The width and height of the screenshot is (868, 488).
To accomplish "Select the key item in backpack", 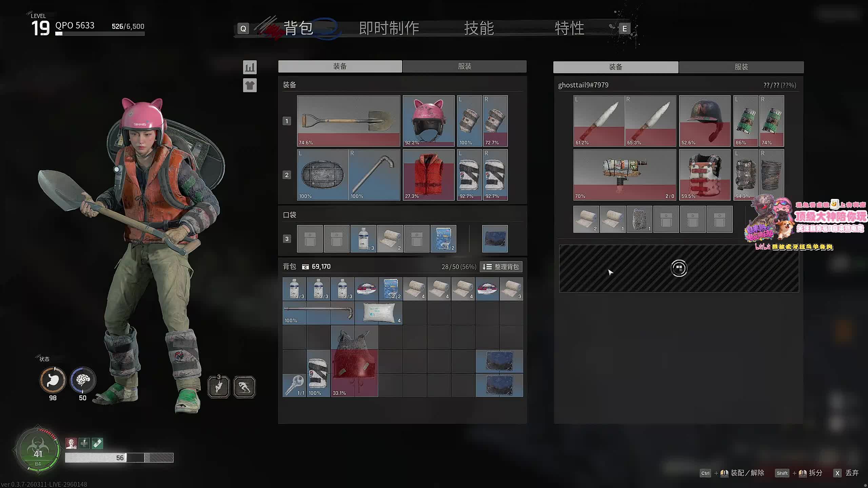I will click(x=294, y=385).
